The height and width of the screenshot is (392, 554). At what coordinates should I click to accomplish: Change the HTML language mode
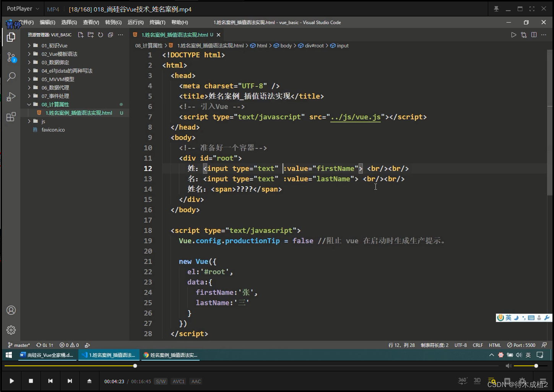[x=495, y=345]
